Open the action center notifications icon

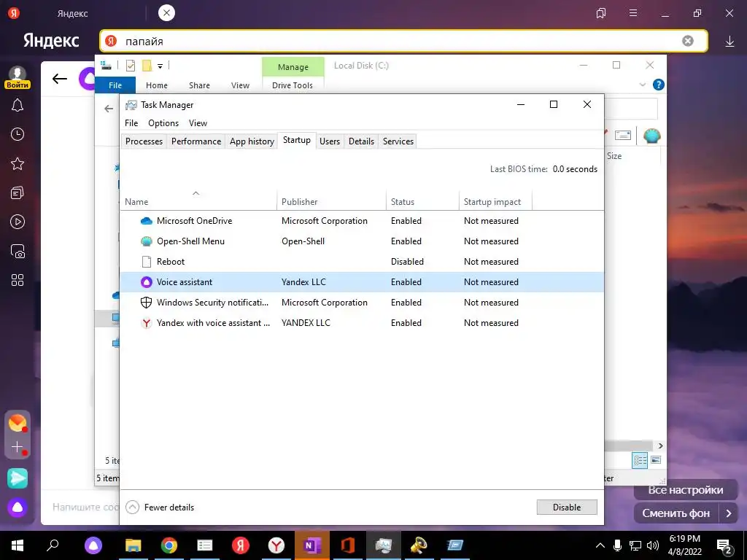pos(724,547)
